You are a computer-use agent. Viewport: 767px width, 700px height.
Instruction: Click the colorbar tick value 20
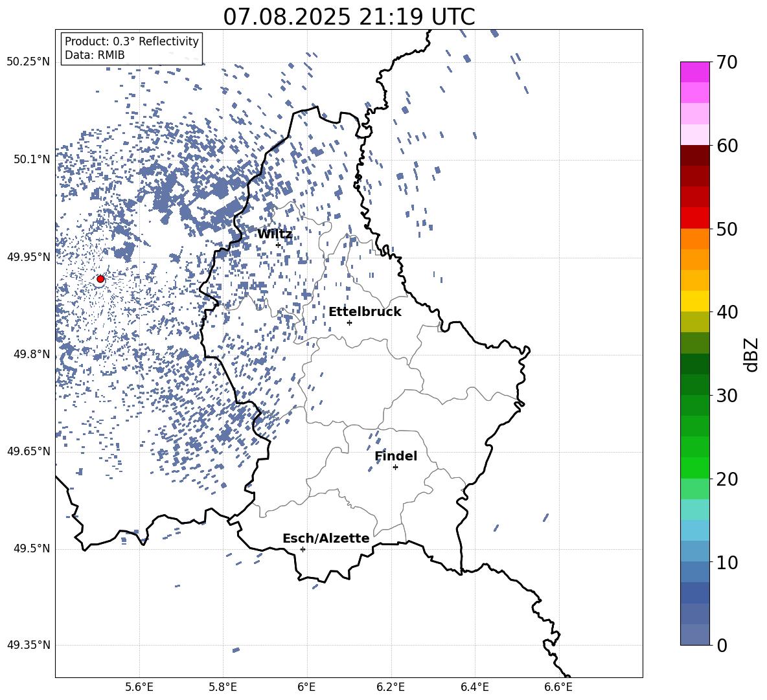pos(727,479)
